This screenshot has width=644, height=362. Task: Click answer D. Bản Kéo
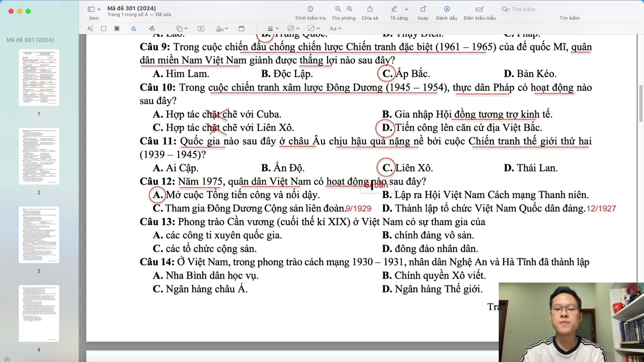pyautogui.click(x=530, y=74)
